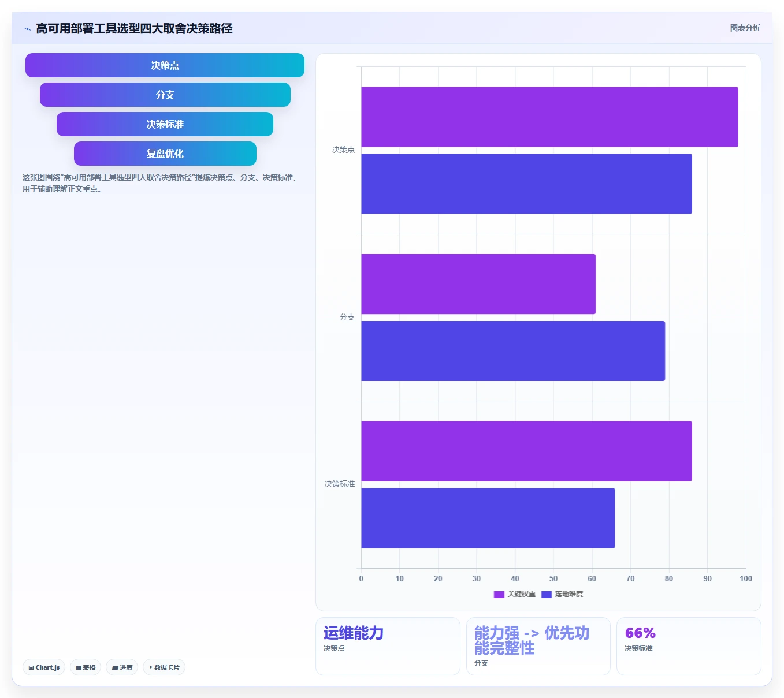Select the 决策点 funnel stage
The height and width of the screenshot is (698, 784).
(x=165, y=65)
